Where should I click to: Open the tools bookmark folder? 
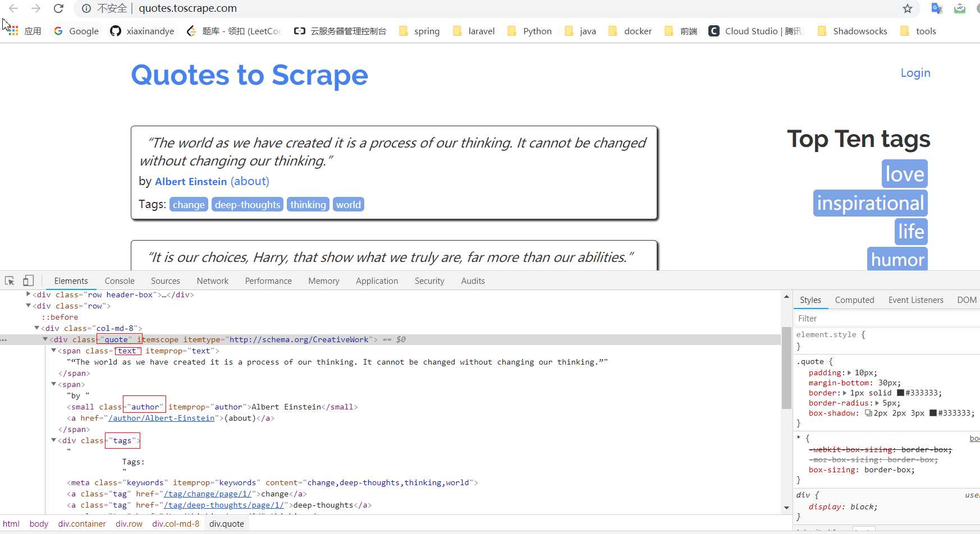918,31
